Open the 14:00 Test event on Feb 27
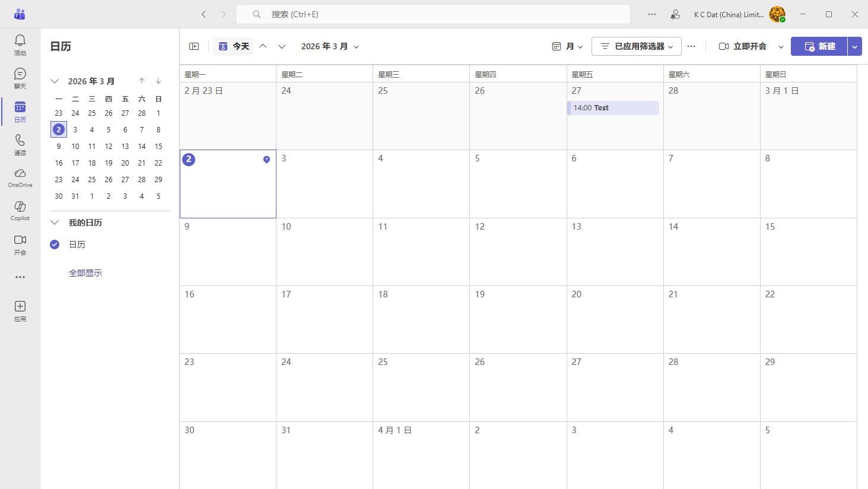 [x=612, y=107]
